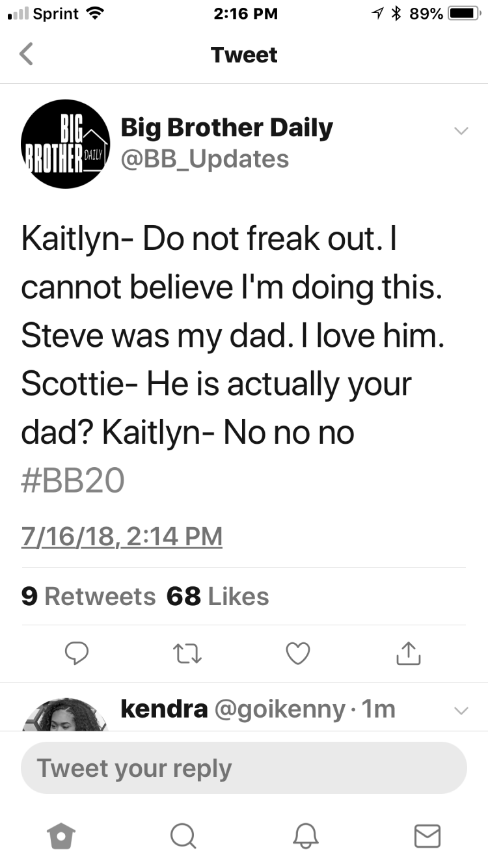Tap the share upload icon
The height and width of the screenshot is (868, 488).
(409, 653)
